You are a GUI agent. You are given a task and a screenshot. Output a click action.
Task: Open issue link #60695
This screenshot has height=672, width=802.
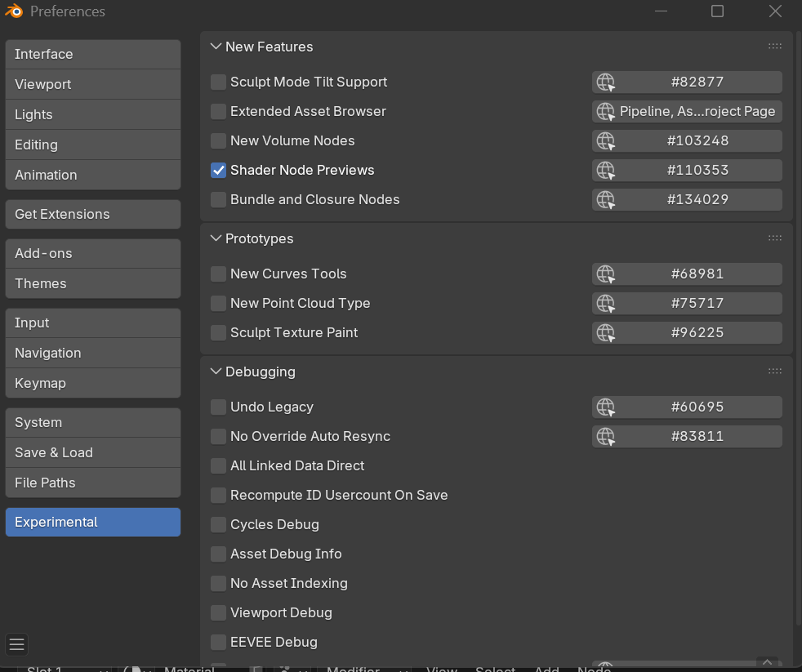[x=687, y=407]
